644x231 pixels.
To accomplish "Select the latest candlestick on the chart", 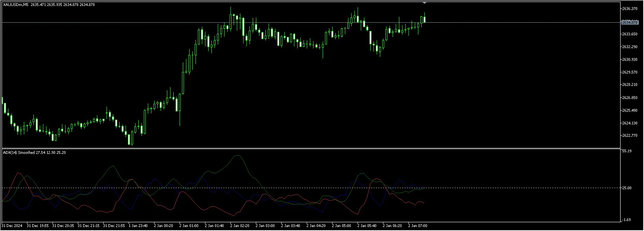I will point(424,19).
